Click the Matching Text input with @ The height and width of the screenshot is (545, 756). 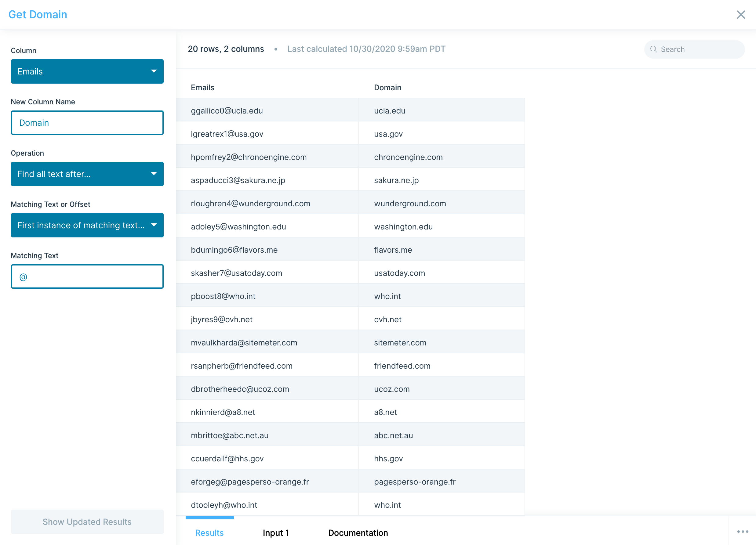[x=87, y=276]
